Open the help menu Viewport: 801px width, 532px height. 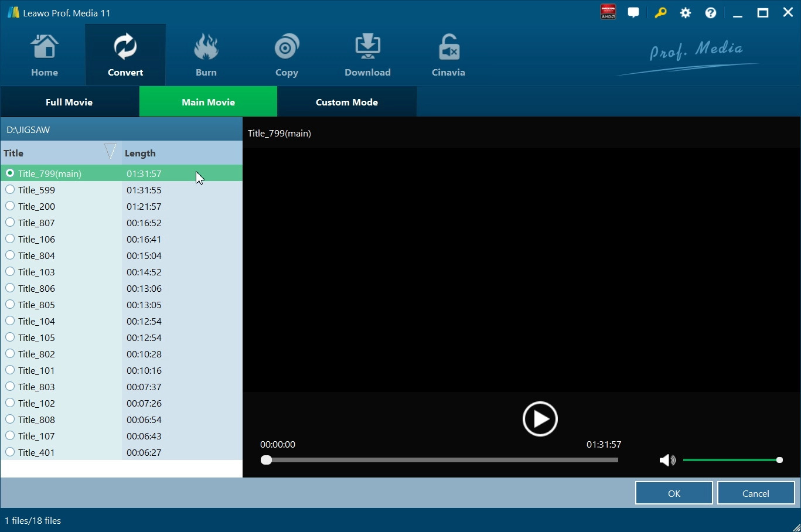(710, 12)
